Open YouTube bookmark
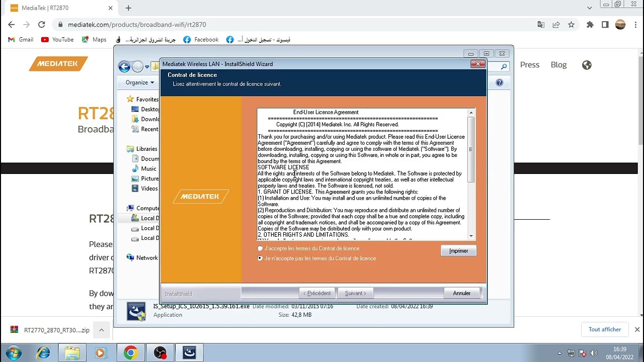Viewport: 644px width, 362px height. (57, 40)
